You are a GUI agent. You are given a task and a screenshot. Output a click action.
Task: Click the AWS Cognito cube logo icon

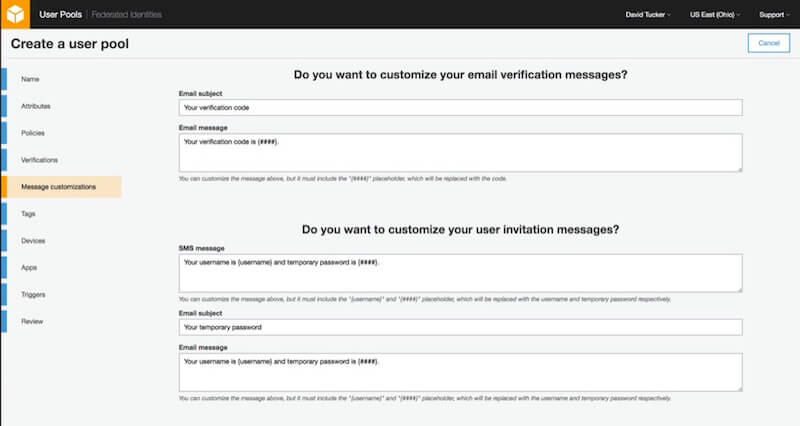pyautogui.click(x=15, y=15)
